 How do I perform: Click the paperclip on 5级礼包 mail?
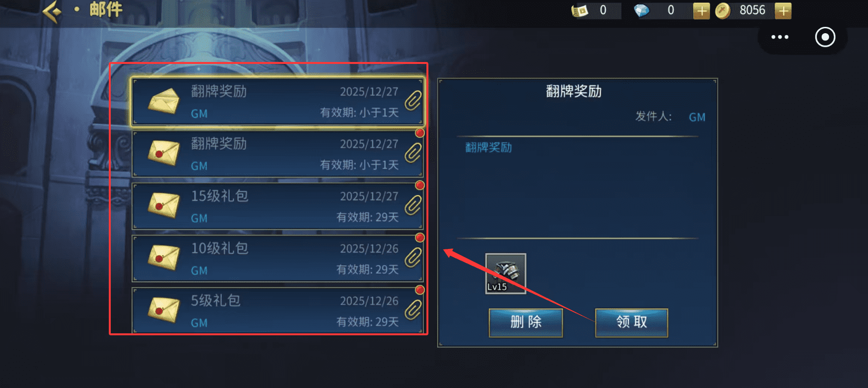(413, 310)
